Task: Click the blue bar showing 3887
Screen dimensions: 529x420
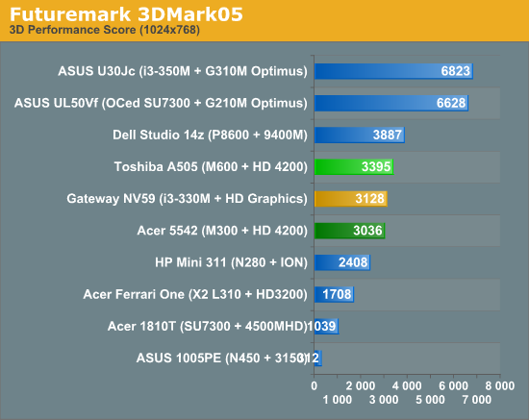Action: [360, 135]
